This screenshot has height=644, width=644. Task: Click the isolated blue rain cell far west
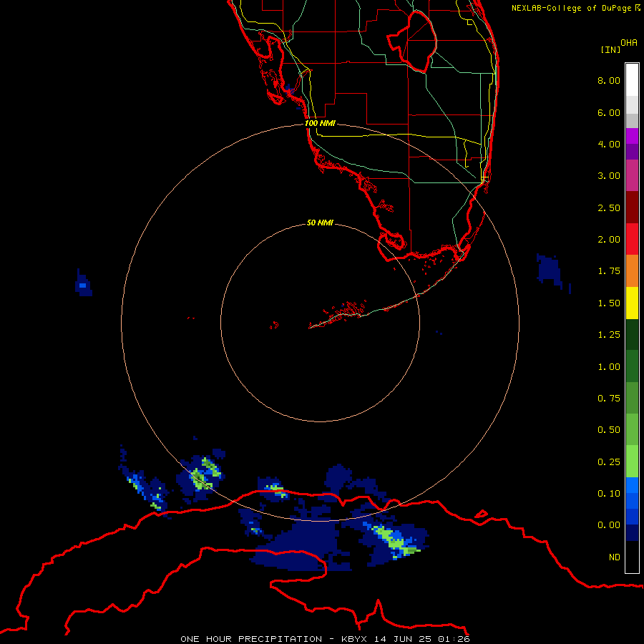84,283
